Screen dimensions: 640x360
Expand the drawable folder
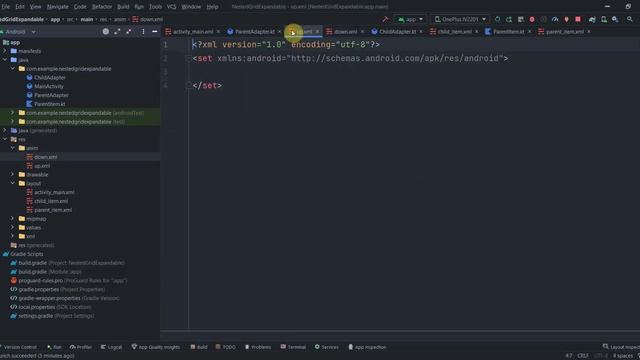pyautogui.click(x=13, y=174)
